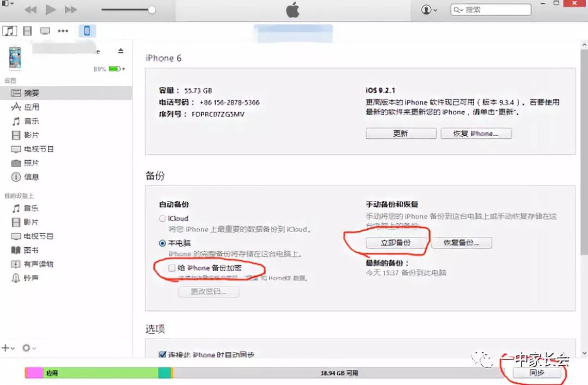Viewport: 588px width, 385px height.
Task: Open the gear settings menu
Action: (x=28, y=348)
